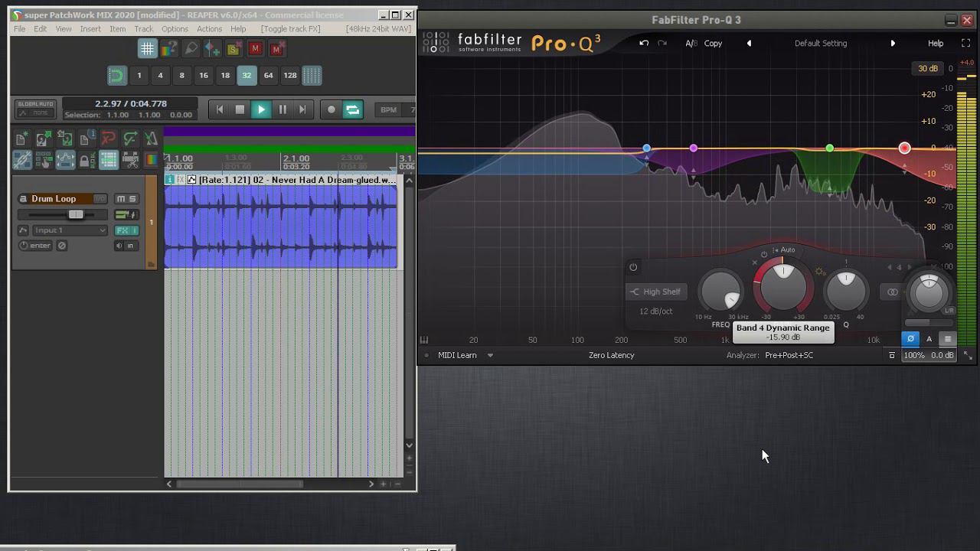Click the Pro-Q 3 Help button

(x=936, y=43)
